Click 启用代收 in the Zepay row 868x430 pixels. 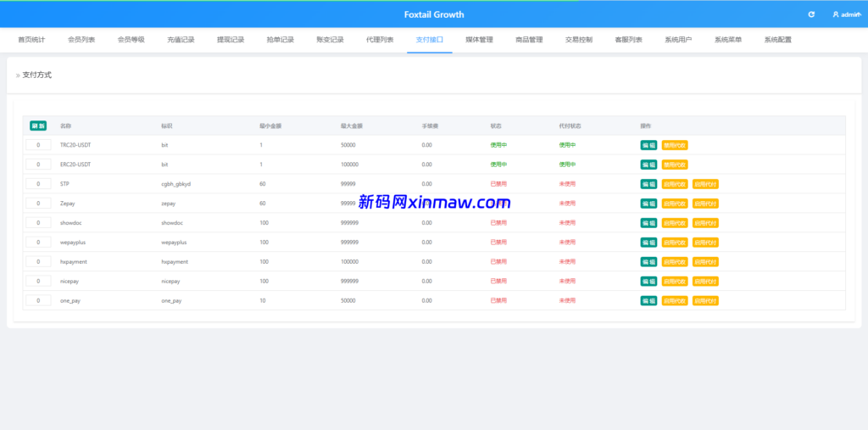pos(675,204)
